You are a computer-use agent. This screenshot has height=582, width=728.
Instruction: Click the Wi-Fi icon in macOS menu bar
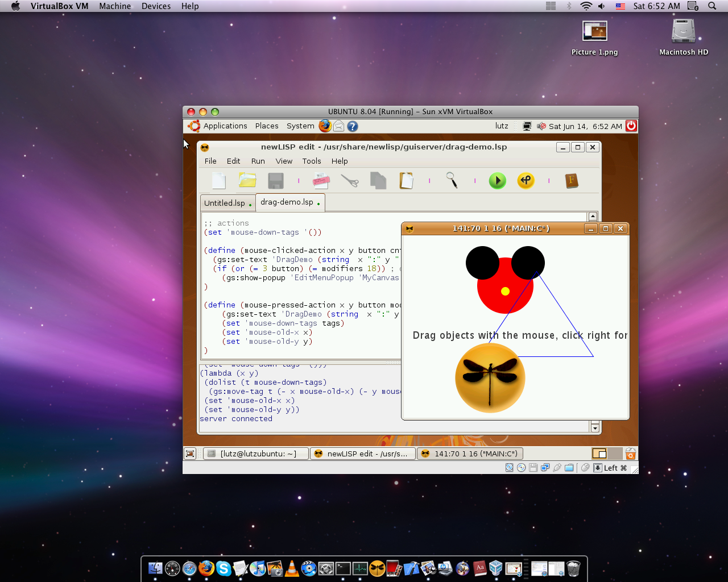click(586, 6)
